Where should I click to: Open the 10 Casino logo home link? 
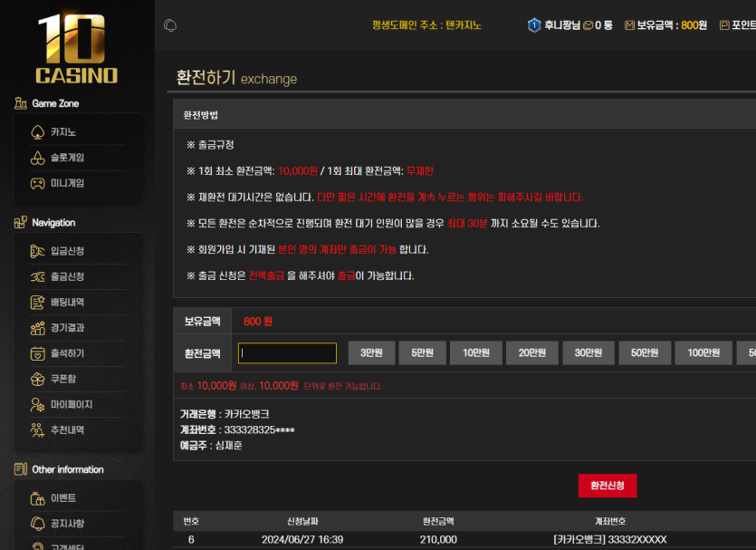tap(77, 49)
